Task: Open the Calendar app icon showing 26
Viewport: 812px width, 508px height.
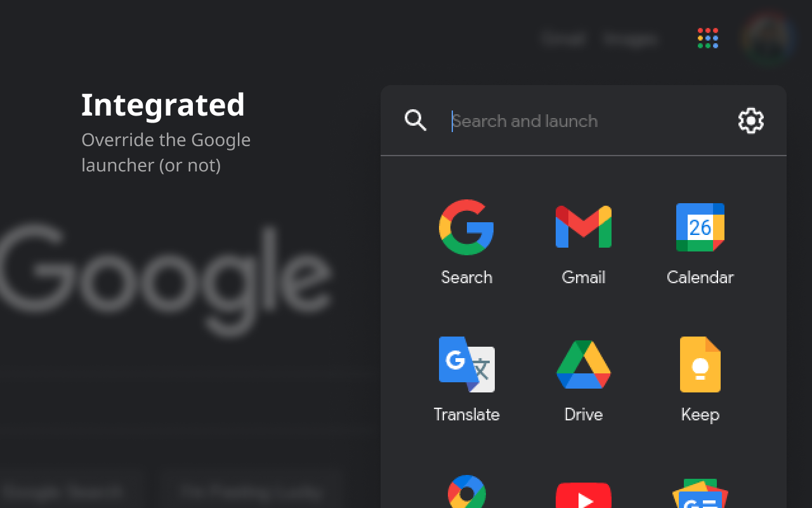Action: pos(700,227)
